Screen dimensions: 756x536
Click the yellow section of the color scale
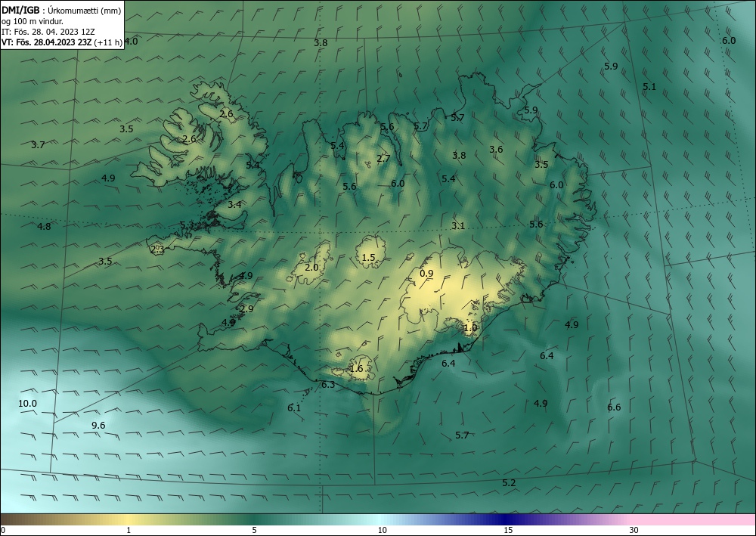[x=128, y=519]
